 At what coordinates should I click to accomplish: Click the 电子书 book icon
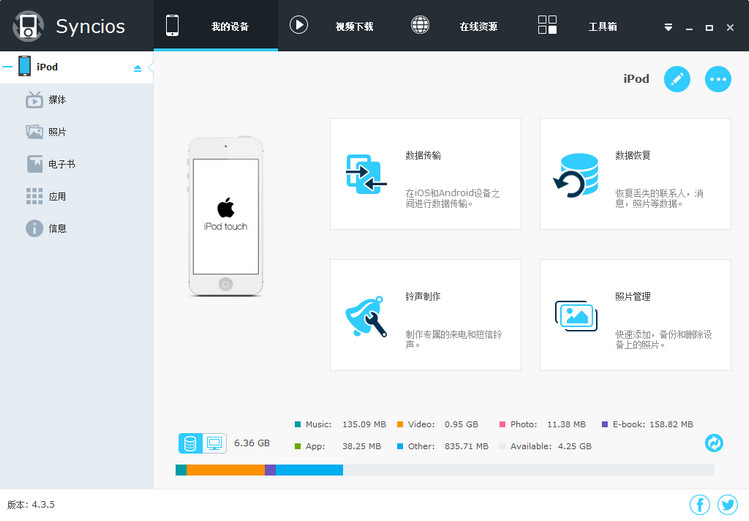(34, 164)
